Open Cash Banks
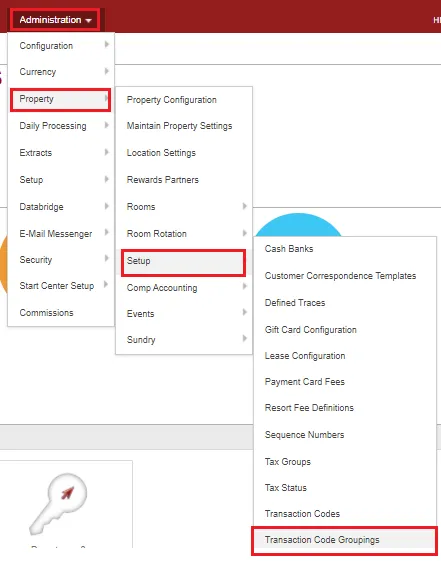Image resolution: width=441 pixels, height=561 pixels. pos(345,249)
